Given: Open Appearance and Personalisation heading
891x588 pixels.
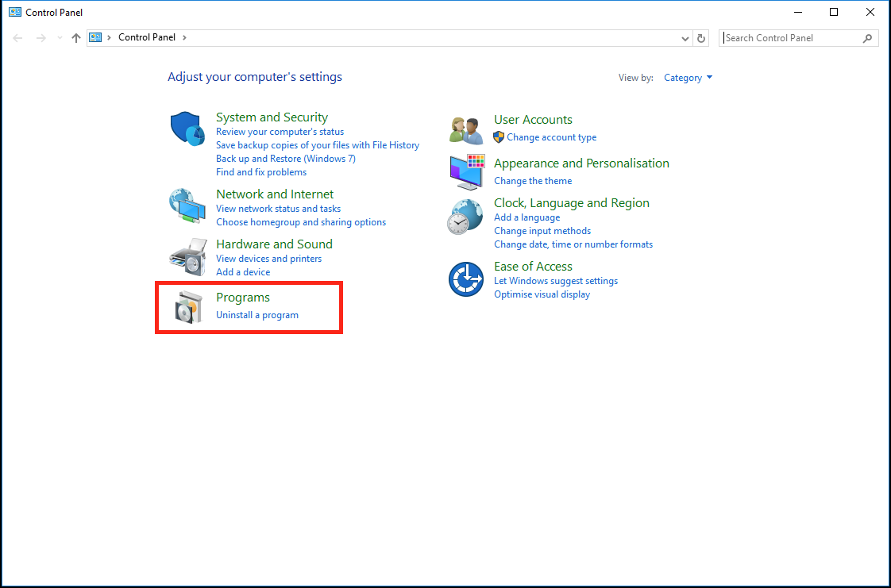Looking at the screenshot, I should tap(581, 163).
